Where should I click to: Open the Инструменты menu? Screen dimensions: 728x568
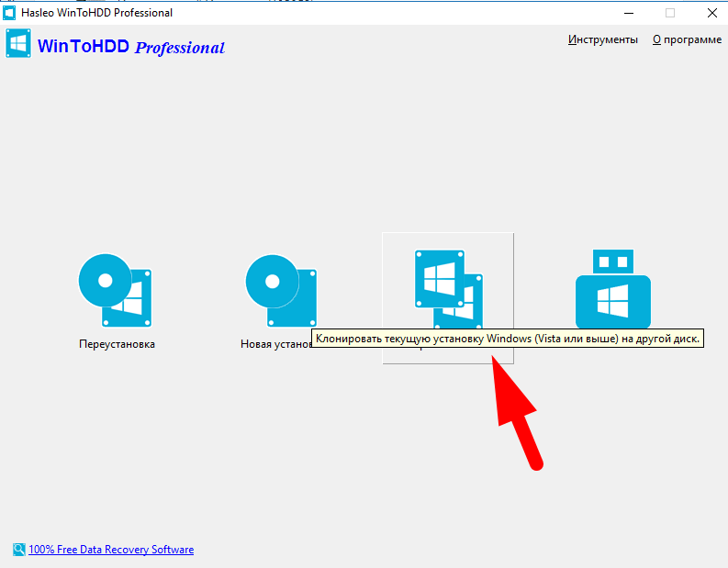[602, 39]
